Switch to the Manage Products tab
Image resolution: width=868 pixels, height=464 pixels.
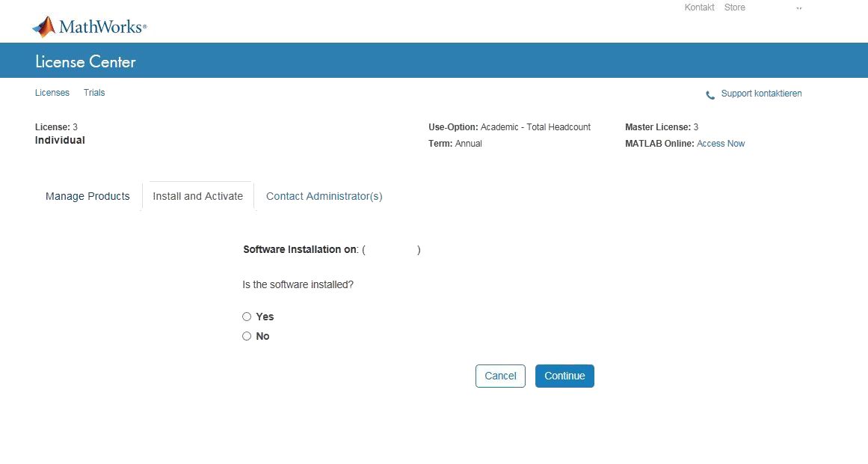click(x=87, y=196)
